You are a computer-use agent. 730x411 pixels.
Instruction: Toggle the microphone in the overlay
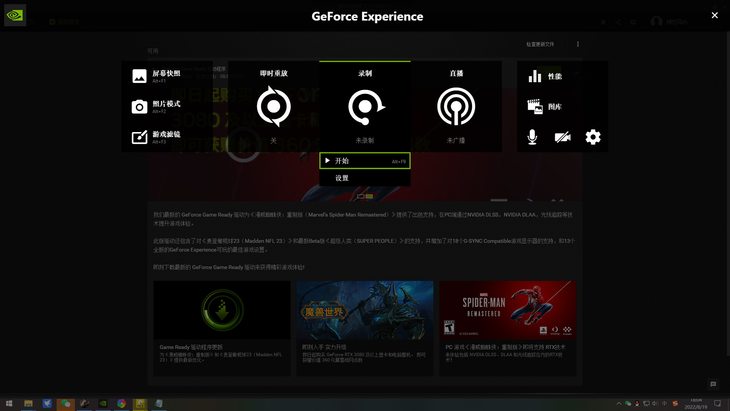click(x=532, y=137)
